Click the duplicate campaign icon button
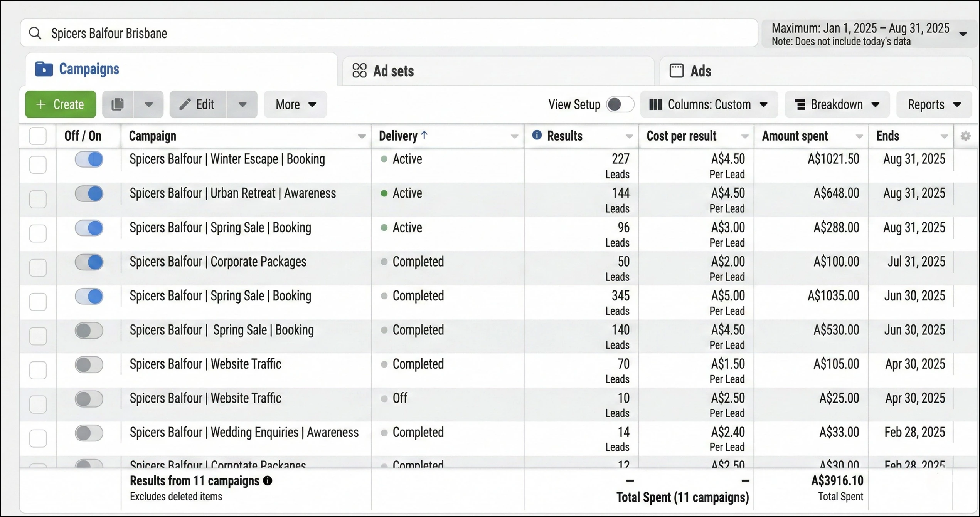Screen dimensions: 980x517 click(x=118, y=104)
